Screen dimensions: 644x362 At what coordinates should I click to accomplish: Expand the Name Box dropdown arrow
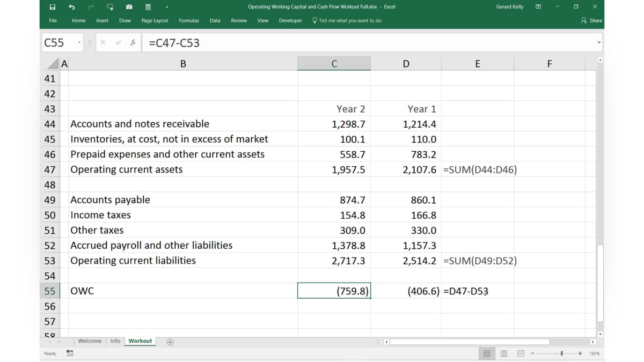tap(79, 43)
